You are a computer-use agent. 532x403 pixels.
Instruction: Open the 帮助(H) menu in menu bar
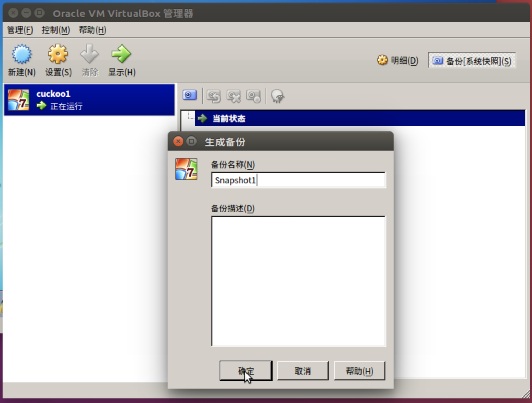(92, 30)
